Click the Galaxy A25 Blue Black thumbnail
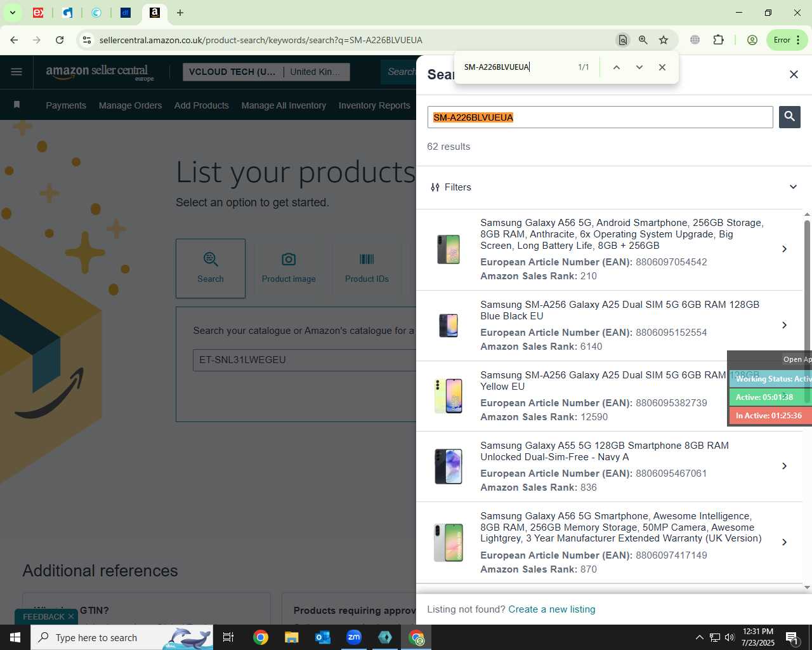This screenshot has width=812, height=650. coord(449,325)
